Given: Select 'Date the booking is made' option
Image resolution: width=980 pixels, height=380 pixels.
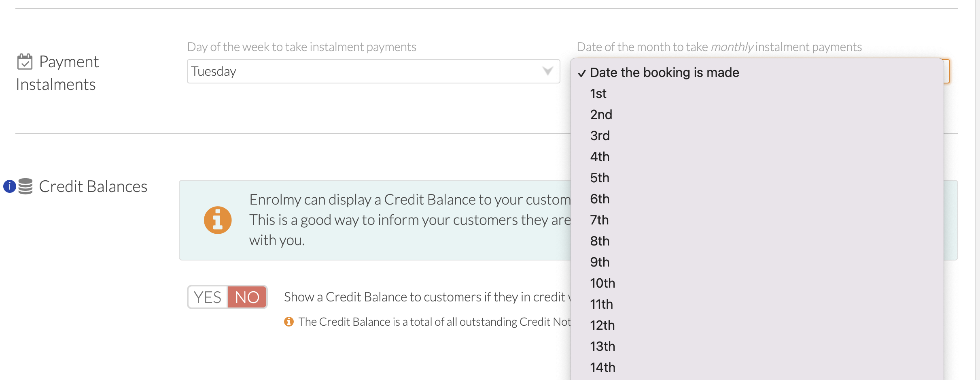Looking at the screenshot, I should tap(757, 73).
